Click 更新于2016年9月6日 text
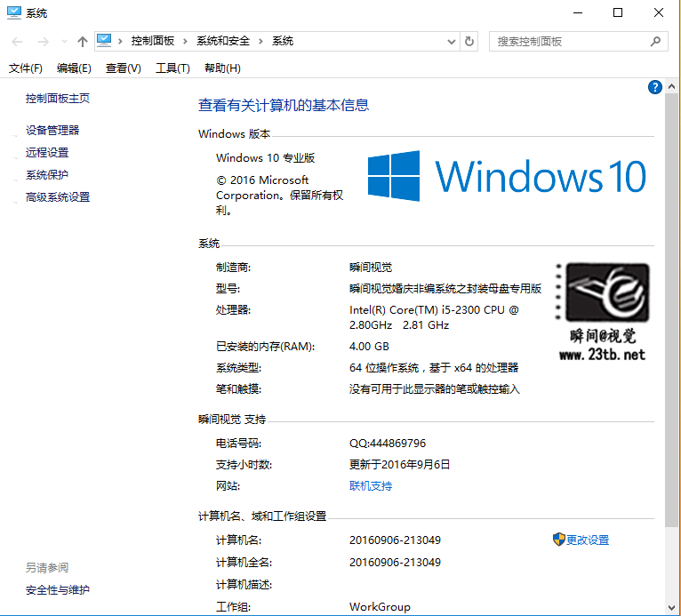The height and width of the screenshot is (616, 681). [399, 465]
